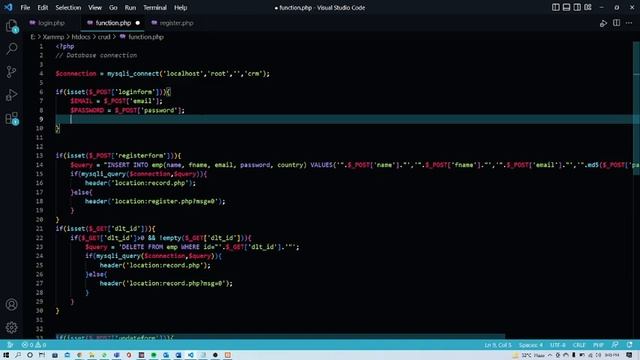Click the Cortana circle in the taskbar

(30, 355)
